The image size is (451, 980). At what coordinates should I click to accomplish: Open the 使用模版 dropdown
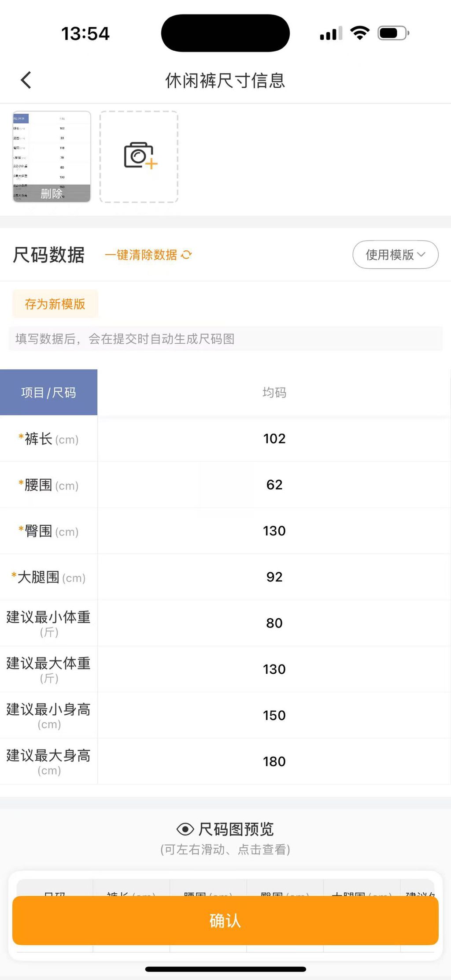pyautogui.click(x=395, y=254)
